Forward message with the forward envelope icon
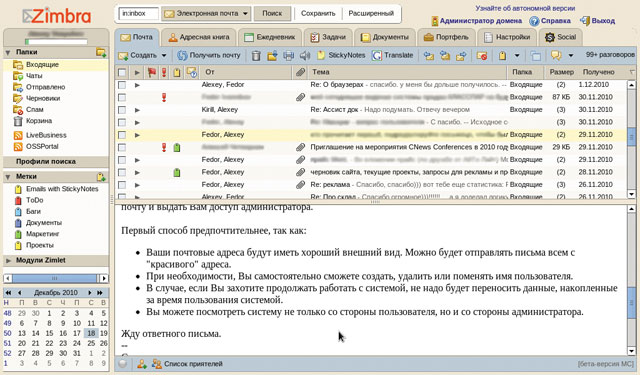The height and width of the screenshot is (375, 640). [x=461, y=55]
